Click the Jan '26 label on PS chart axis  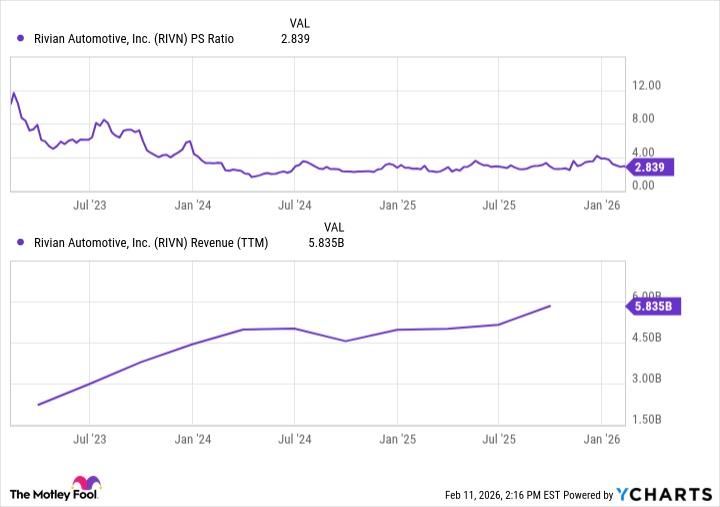601,204
